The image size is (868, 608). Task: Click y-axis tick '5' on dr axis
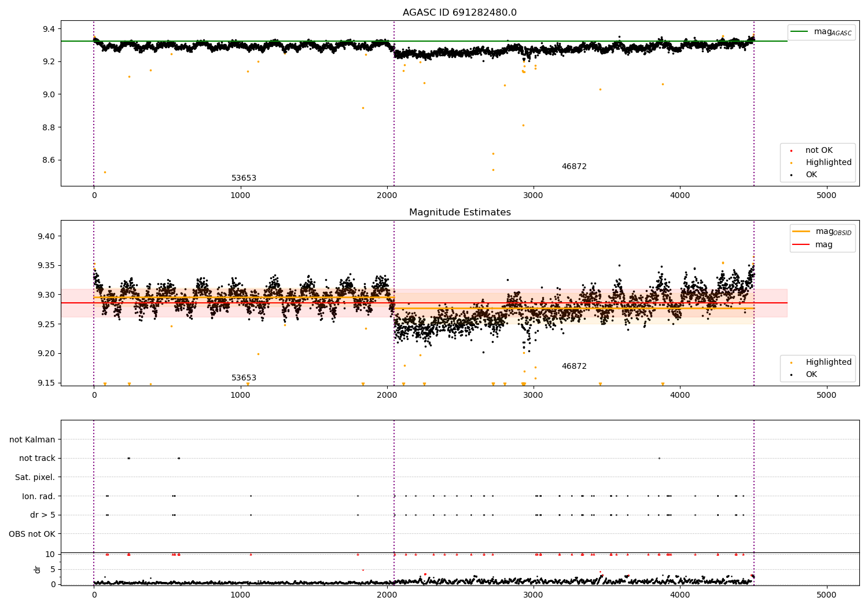(53, 569)
